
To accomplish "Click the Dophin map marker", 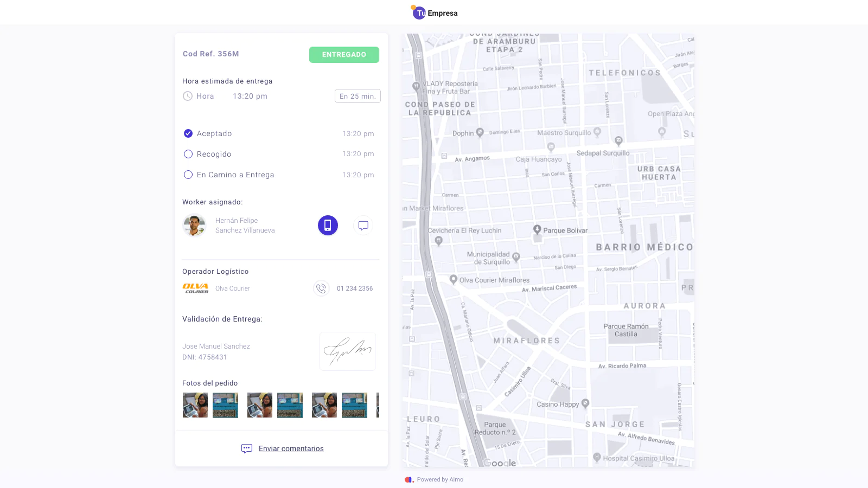I will (x=480, y=132).
